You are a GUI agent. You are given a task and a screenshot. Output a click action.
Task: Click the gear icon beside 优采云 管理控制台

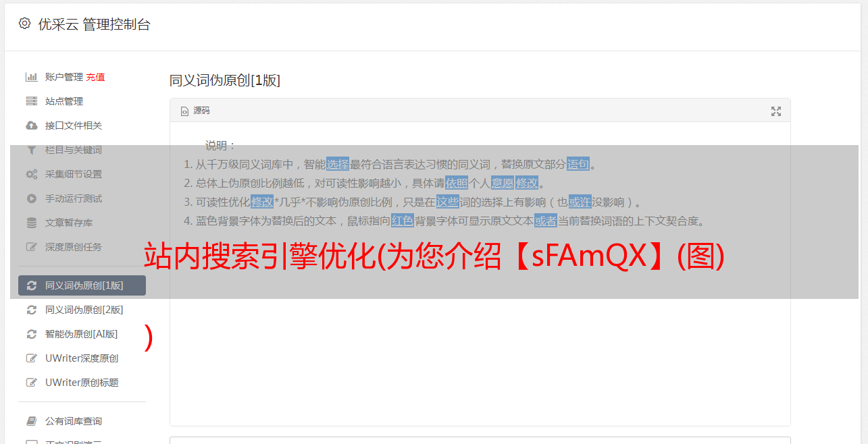24,24
